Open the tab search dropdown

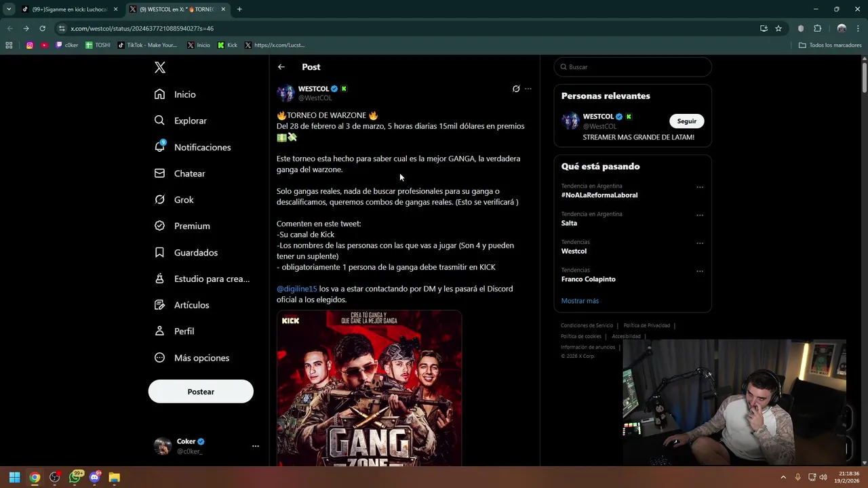[x=8, y=9]
